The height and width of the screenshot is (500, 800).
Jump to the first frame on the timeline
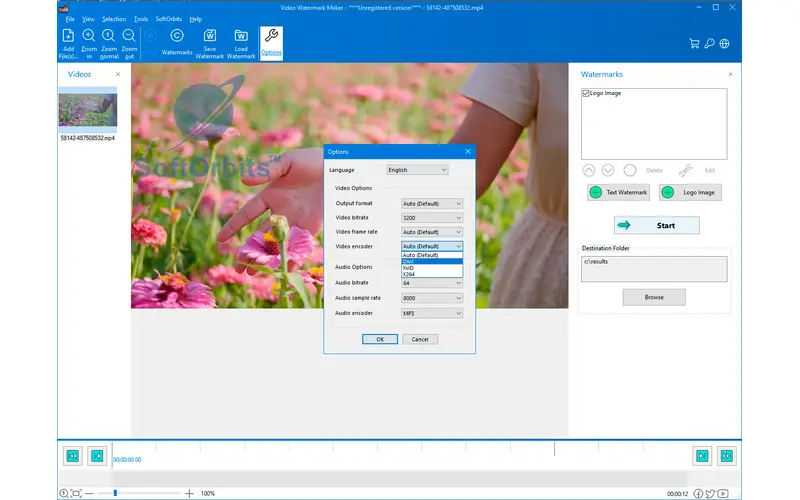click(73, 456)
